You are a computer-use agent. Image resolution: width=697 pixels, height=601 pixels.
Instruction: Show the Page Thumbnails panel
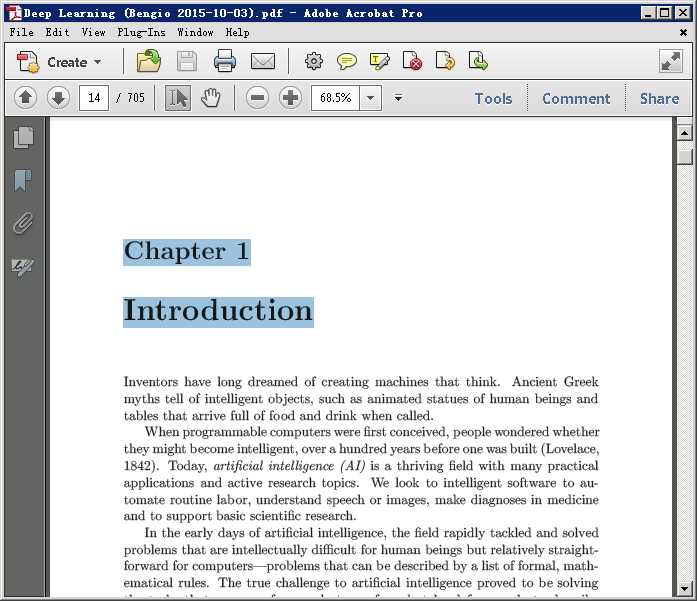click(24, 137)
